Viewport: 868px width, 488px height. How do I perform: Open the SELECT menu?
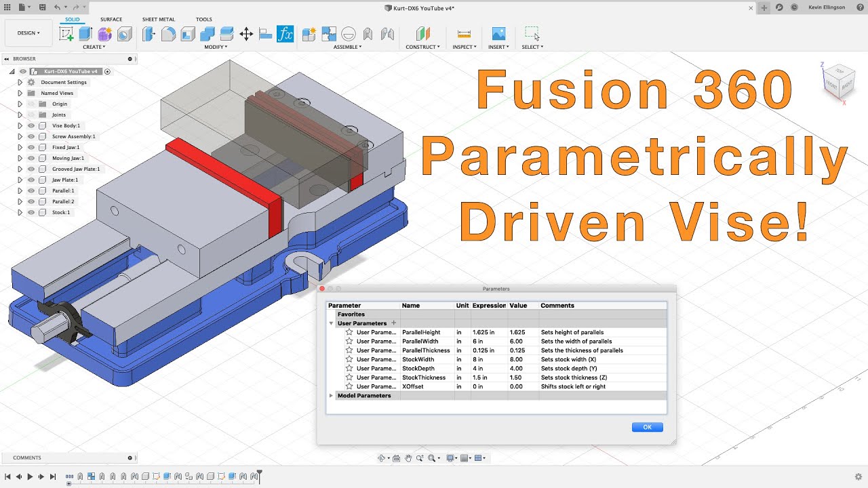[x=532, y=47]
